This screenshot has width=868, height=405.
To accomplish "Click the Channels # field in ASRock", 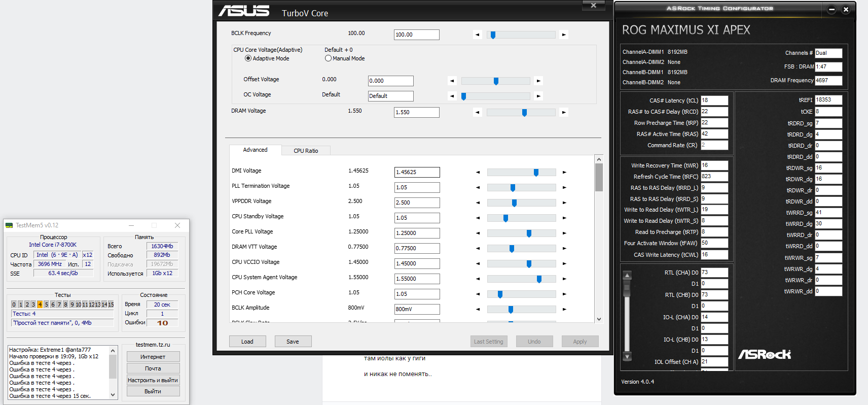I will [828, 53].
